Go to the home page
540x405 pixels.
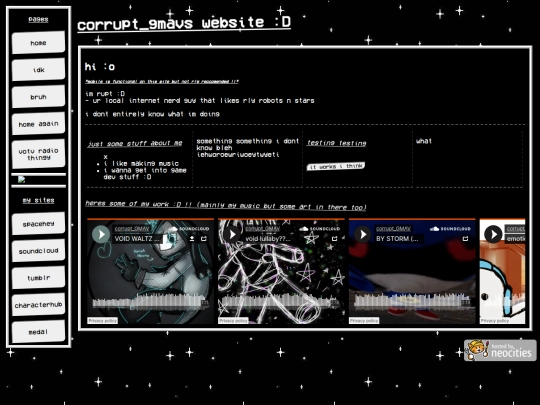(38, 43)
